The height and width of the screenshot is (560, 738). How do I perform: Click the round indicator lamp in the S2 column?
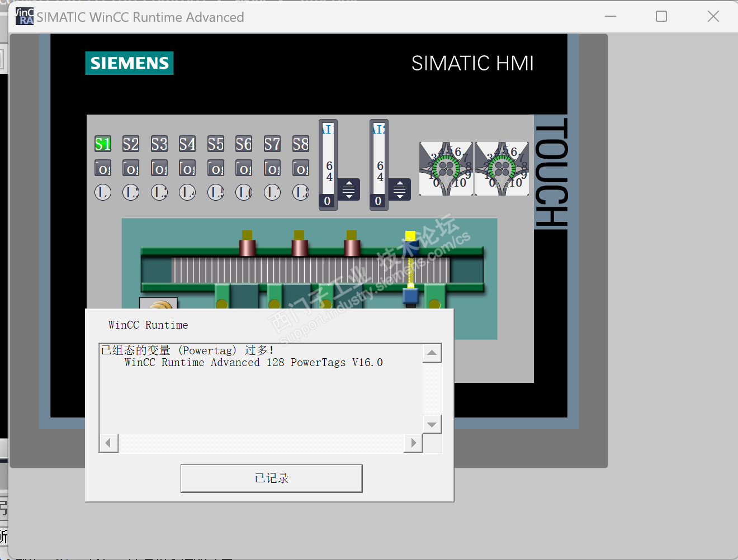(131, 192)
